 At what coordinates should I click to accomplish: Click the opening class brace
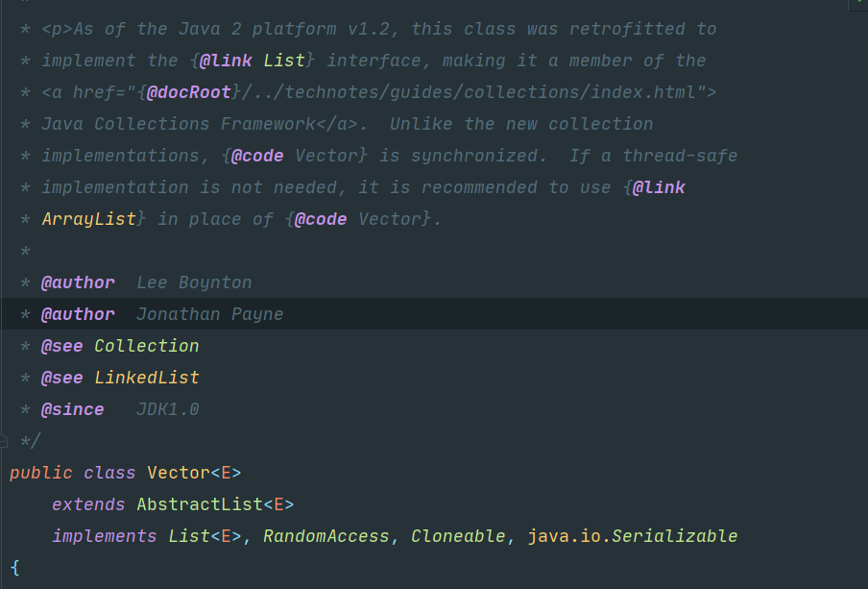(x=15, y=568)
